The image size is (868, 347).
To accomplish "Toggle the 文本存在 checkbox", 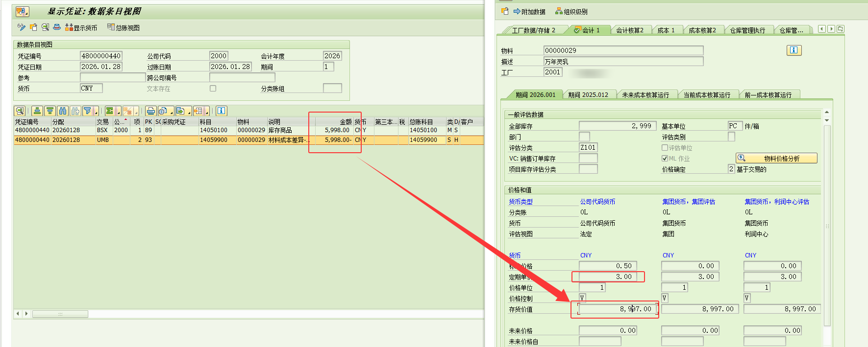I will coord(213,89).
